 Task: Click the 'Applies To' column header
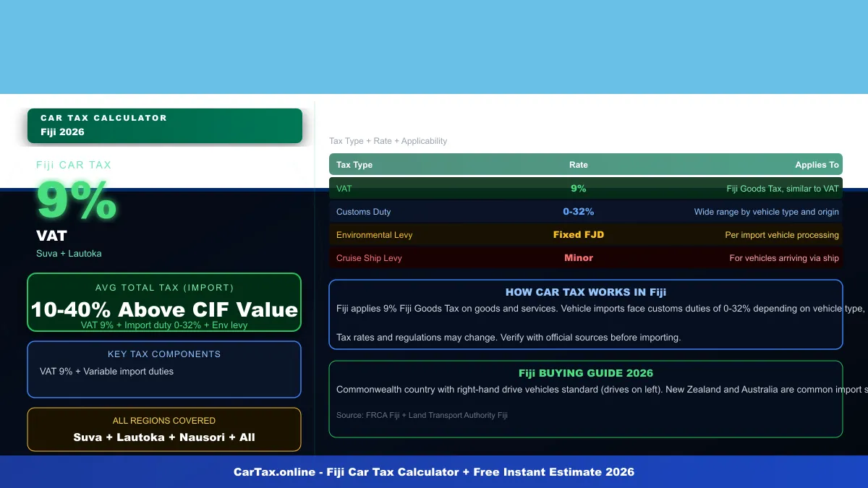coord(817,165)
